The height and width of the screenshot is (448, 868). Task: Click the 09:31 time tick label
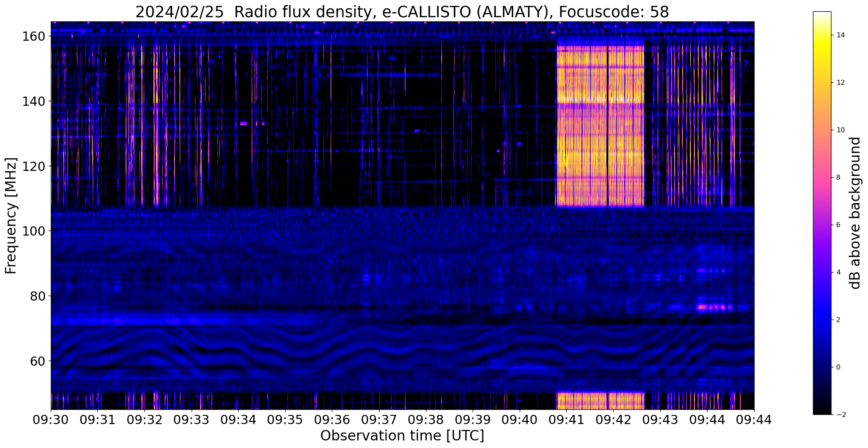click(98, 419)
